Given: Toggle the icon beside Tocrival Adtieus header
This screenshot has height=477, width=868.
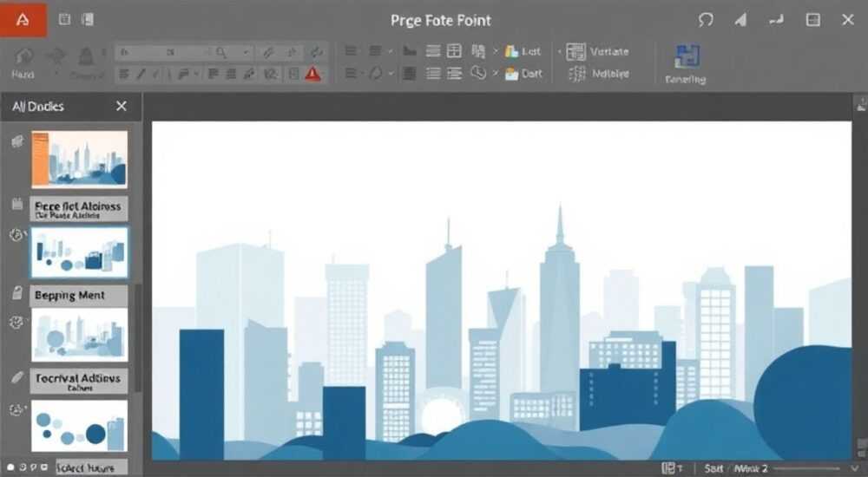Looking at the screenshot, I should coord(17,377).
